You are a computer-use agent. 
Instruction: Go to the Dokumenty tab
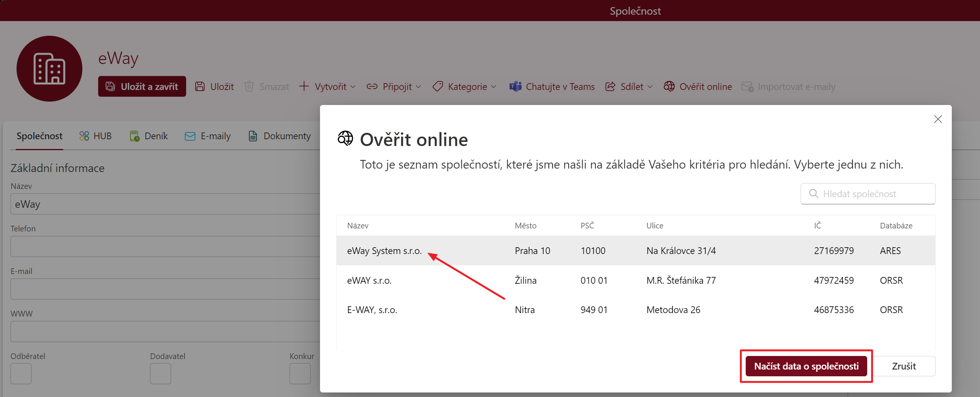[x=279, y=136]
